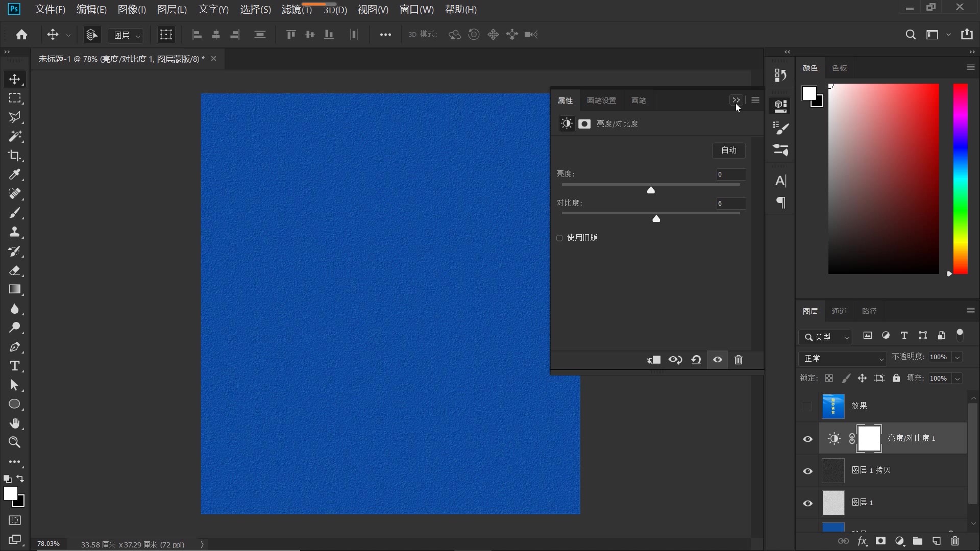
Task: Switch to the 通道 tab
Action: tap(839, 311)
